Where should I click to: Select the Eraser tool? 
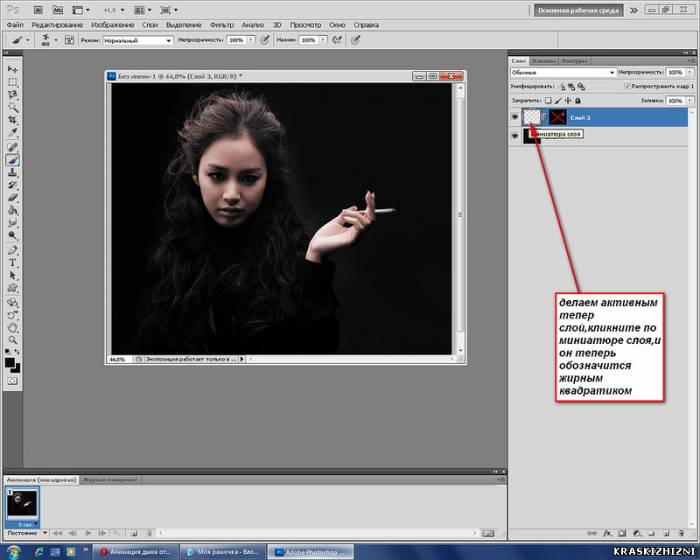tap(12, 197)
